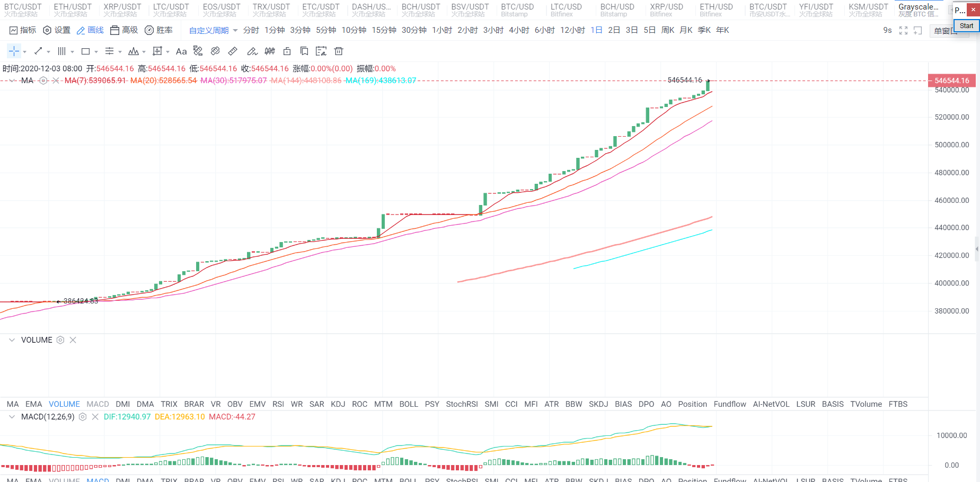Viewport: 980px width, 482px height.
Task: Select the wave pattern drawing tool
Action: tap(134, 51)
